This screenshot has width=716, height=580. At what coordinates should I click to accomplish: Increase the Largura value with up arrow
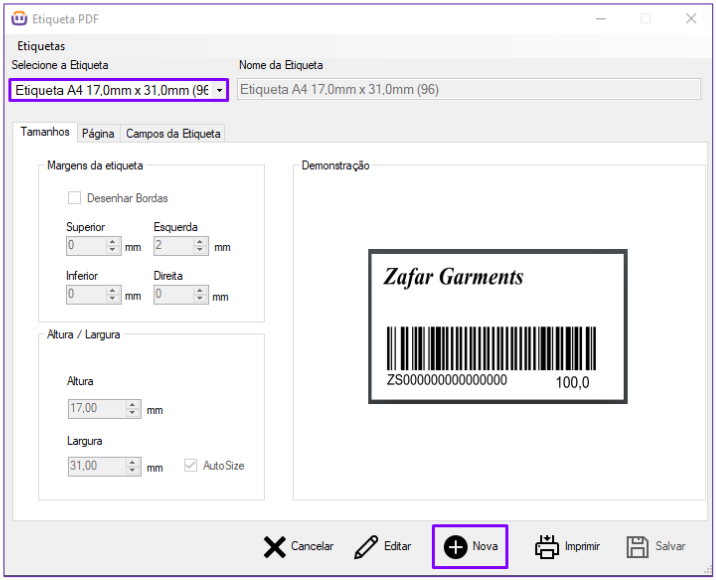[x=132, y=462]
